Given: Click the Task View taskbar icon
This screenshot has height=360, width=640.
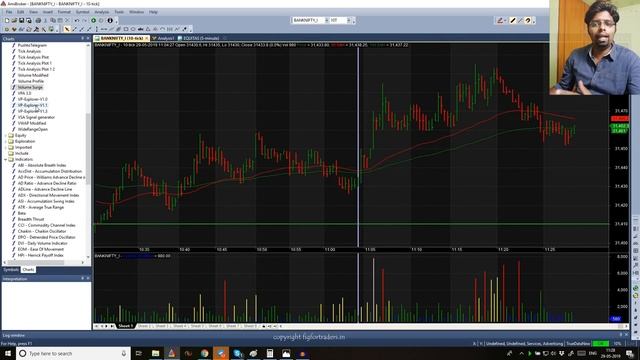Looking at the screenshot, I should [138, 353].
